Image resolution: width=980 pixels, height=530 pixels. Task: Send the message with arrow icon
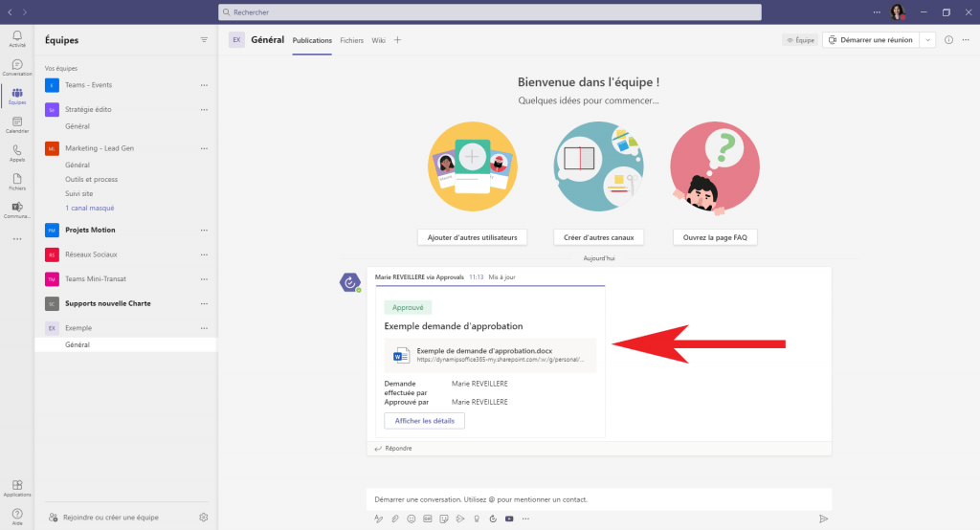[x=824, y=519]
